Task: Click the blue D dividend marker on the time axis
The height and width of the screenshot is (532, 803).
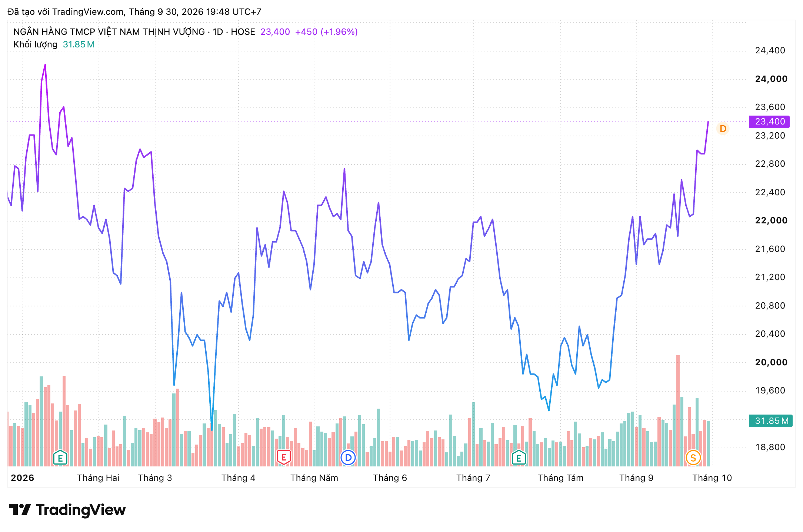Action: click(348, 458)
